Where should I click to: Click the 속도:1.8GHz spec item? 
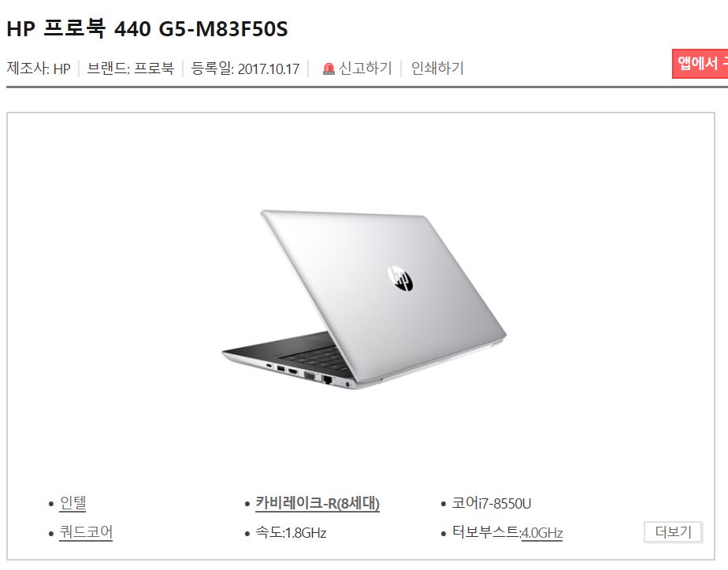(x=291, y=532)
